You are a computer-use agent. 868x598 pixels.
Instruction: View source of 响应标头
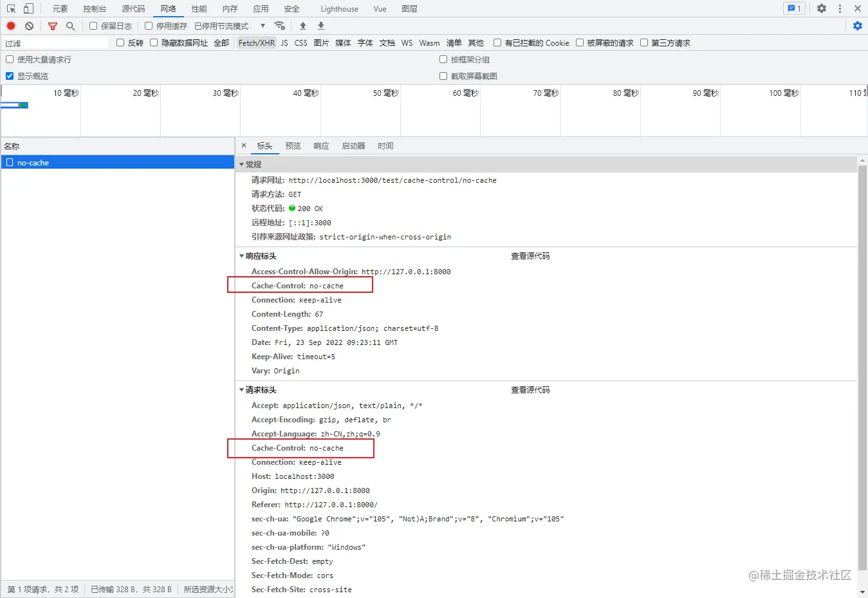pyautogui.click(x=530, y=256)
